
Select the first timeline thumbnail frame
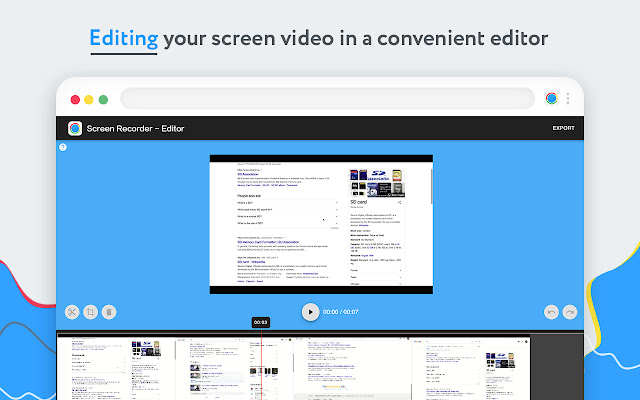pyautogui.click(x=116, y=368)
